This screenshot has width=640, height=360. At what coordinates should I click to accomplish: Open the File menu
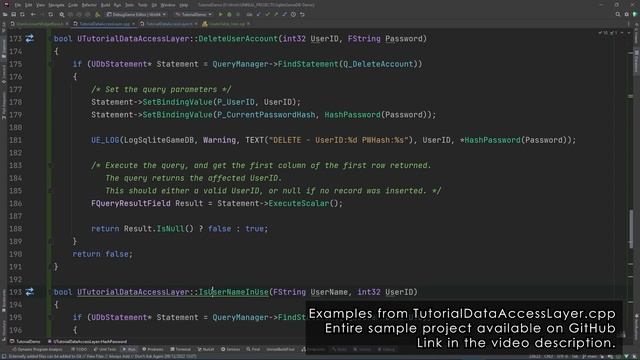coord(18,5)
